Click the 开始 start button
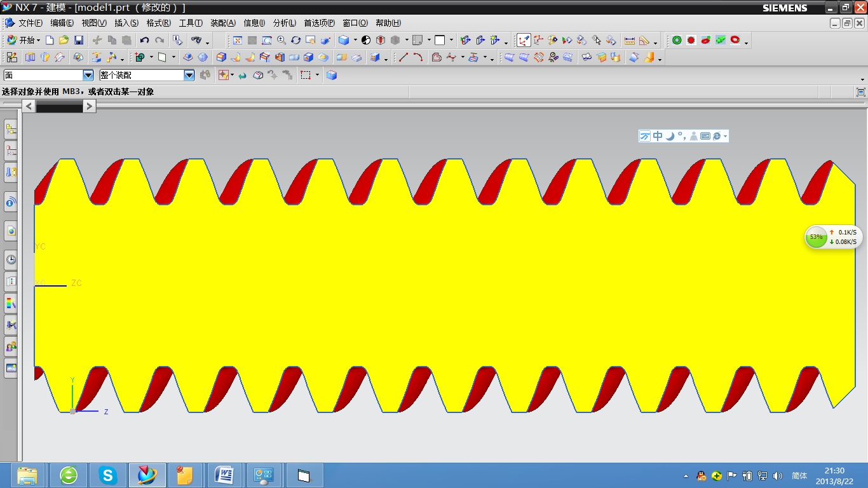The width and height of the screenshot is (868, 488). click(x=23, y=40)
